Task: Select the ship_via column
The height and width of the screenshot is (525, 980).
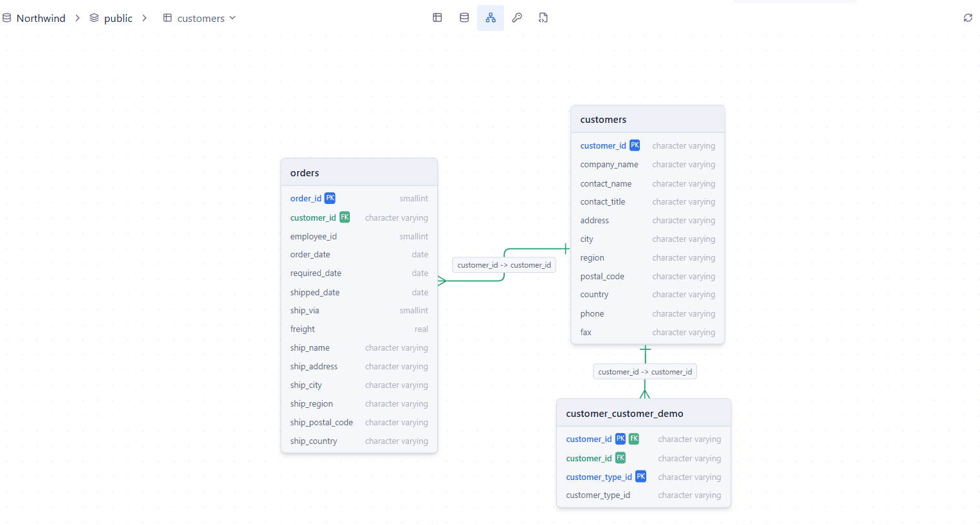Action: pyautogui.click(x=359, y=311)
